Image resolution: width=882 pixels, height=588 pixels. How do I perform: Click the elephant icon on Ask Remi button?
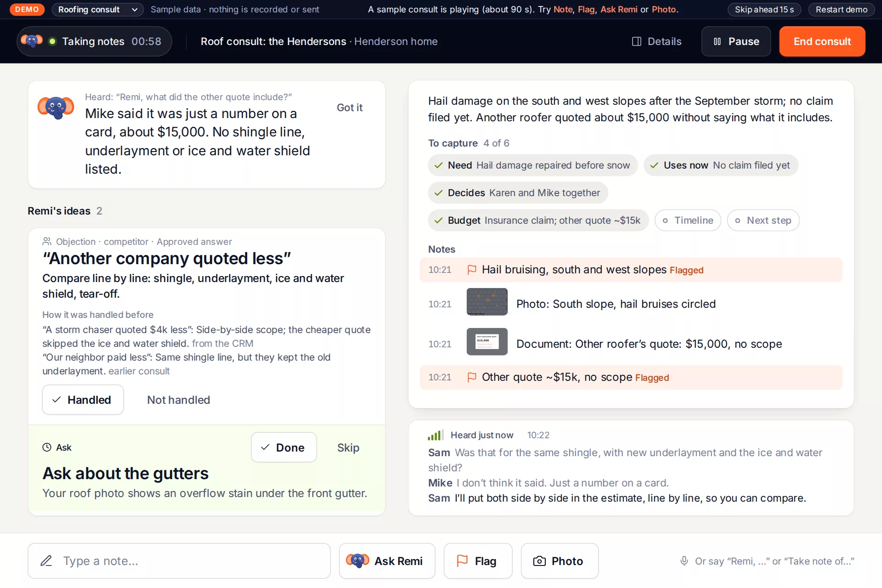click(357, 560)
